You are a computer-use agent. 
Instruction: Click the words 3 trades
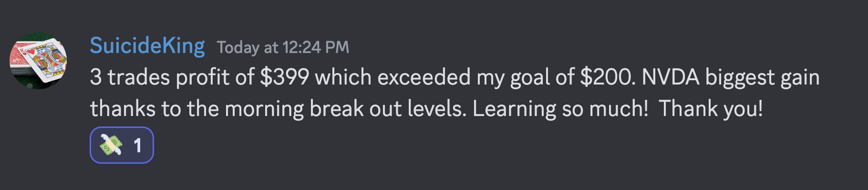(130, 77)
